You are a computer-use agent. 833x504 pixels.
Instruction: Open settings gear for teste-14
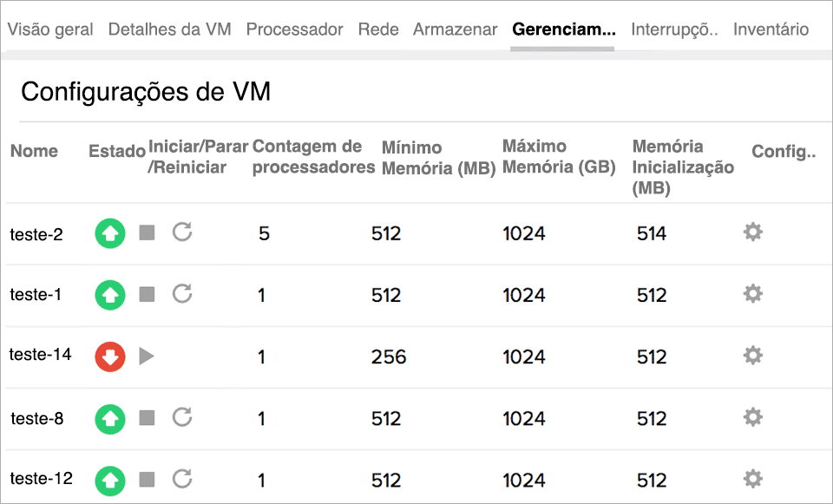click(x=753, y=356)
